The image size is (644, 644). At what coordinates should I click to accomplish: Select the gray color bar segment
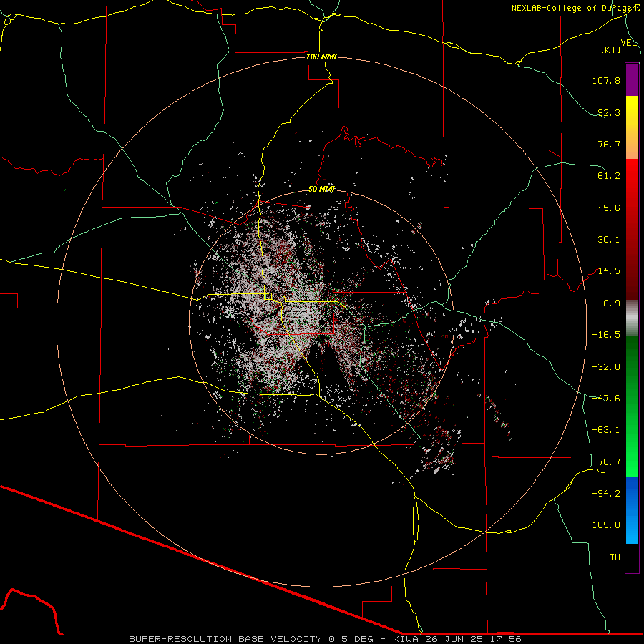[632, 318]
